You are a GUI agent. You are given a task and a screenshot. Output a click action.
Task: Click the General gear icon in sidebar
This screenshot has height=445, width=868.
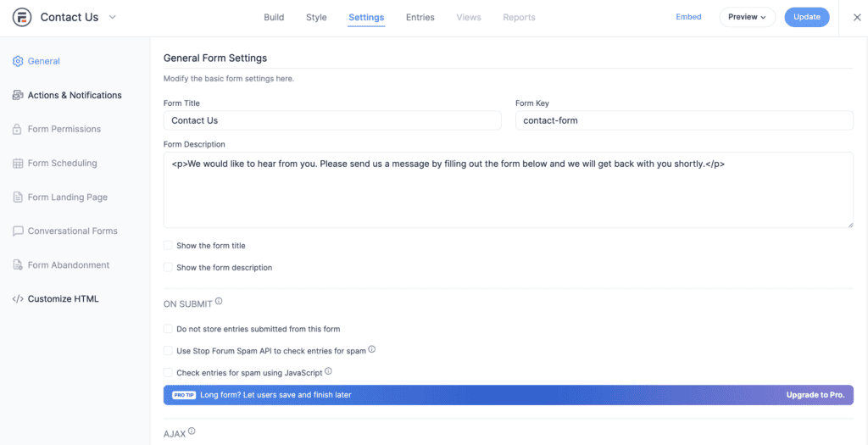coord(18,61)
